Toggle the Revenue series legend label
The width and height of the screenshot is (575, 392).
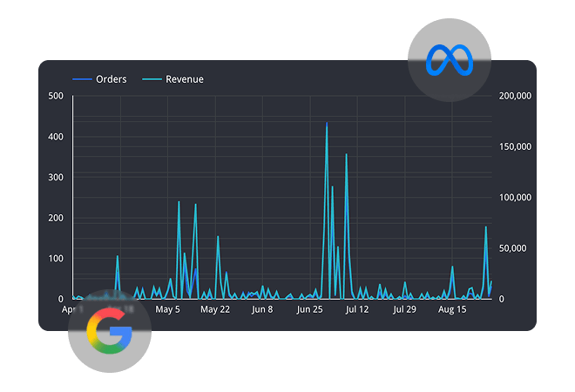coord(185,79)
